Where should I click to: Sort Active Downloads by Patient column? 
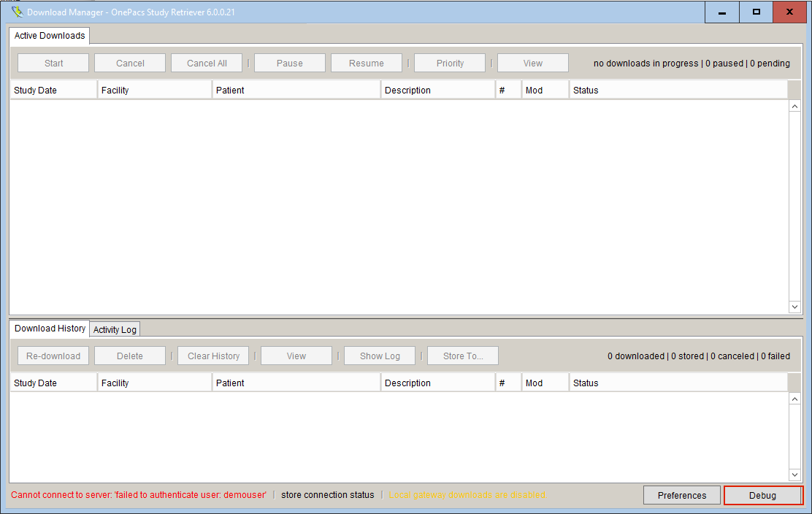click(296, 90)
